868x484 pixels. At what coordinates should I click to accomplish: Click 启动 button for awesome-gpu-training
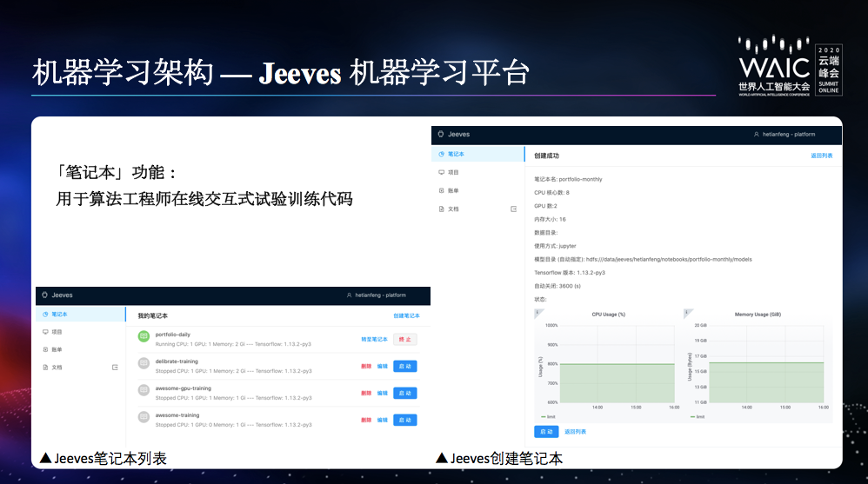tap(405, 394)
